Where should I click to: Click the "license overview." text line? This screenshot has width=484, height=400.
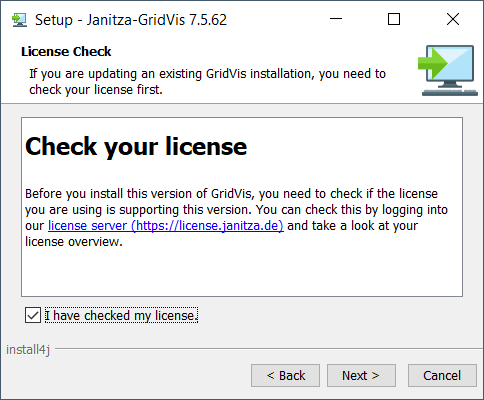[74, 241]
